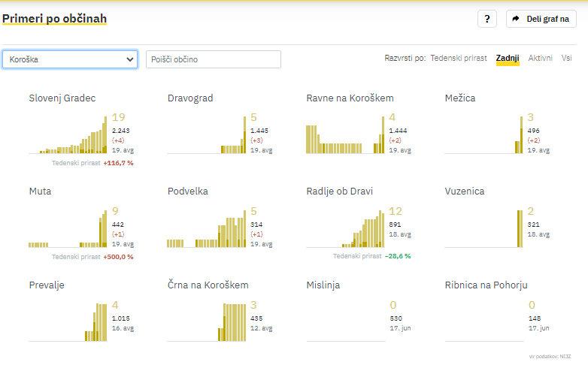This screenshot has height=374, width=588.
Task: Select the Zadnji sort option
Action: tap(508, 58)
